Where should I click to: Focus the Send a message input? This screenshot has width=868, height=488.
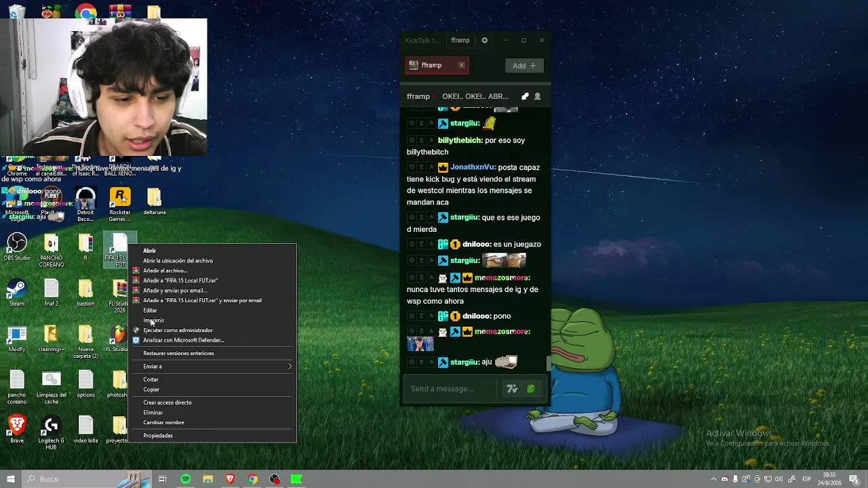tap(452, 388)
